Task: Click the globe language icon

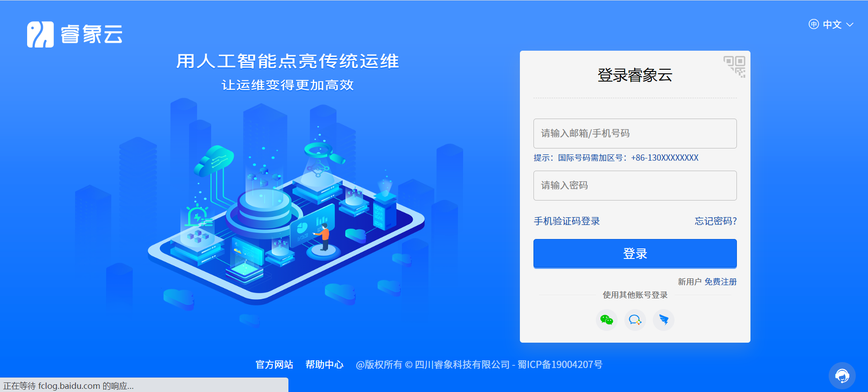Action: pos(813,24)
